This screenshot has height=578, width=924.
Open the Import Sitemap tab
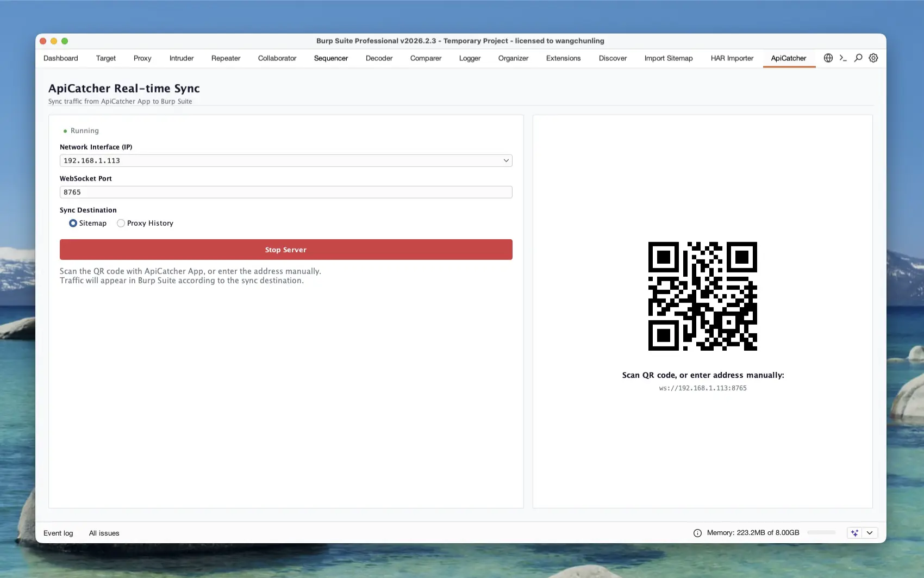669,58
